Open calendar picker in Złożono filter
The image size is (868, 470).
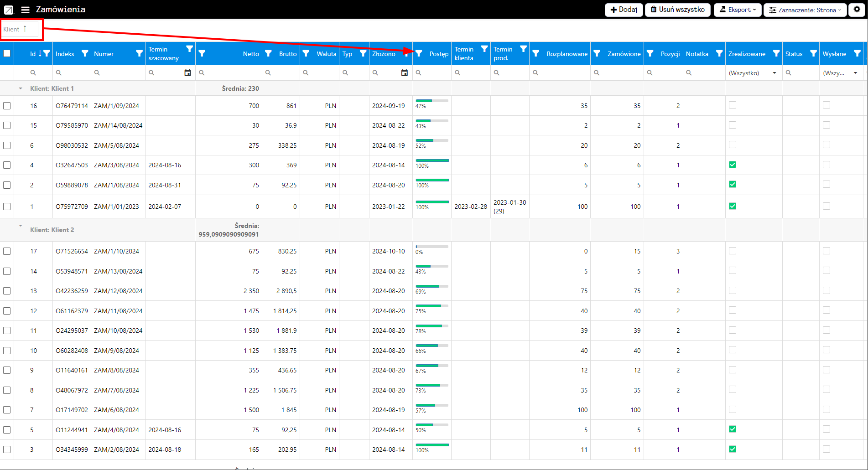(404, 73)
